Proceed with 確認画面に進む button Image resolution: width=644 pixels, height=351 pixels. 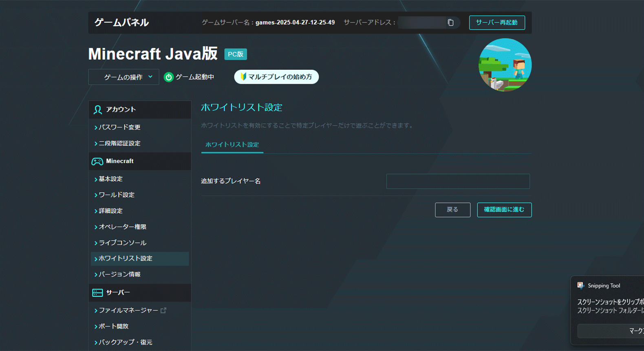click(x=504, y=210)
